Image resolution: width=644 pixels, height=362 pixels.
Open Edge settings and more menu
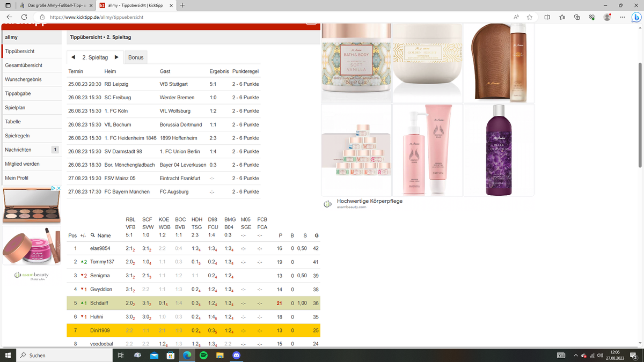[622, 17]
